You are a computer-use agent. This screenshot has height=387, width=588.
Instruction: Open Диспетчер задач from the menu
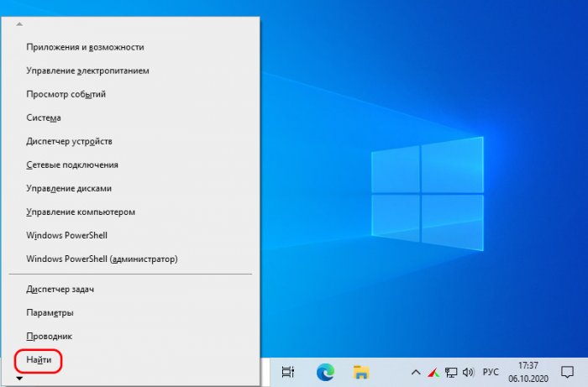(130, 290)
